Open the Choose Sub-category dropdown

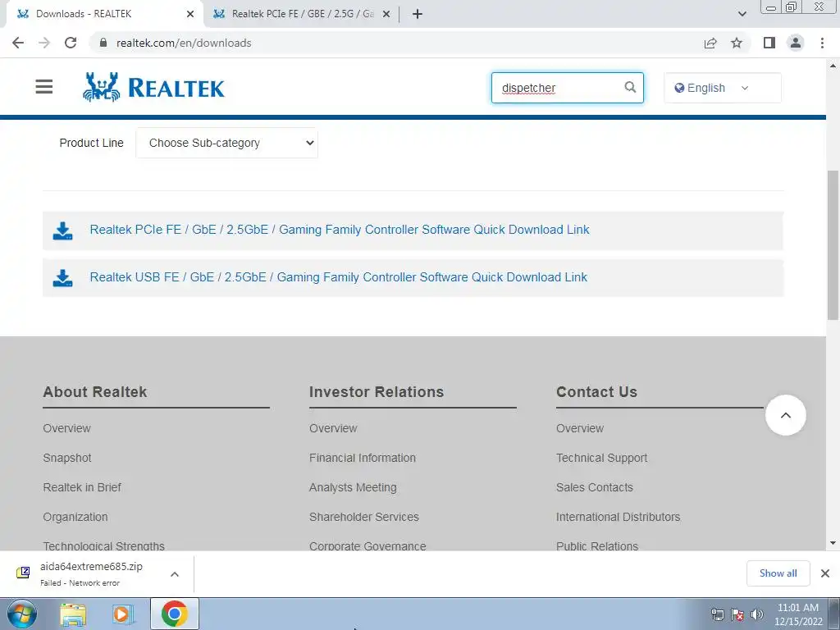pos(226,143)
